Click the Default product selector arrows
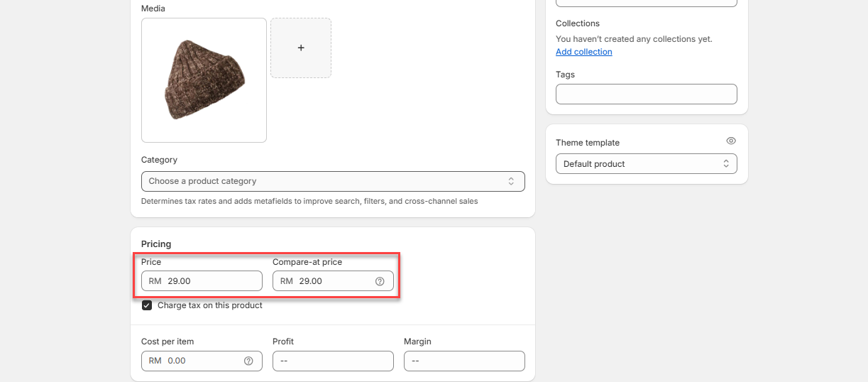Viewport: 868px width, 382px height. pos(726,164)
